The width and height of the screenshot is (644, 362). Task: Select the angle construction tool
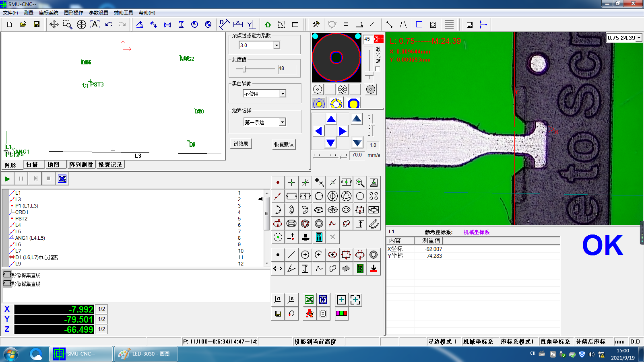pos(291,269)
